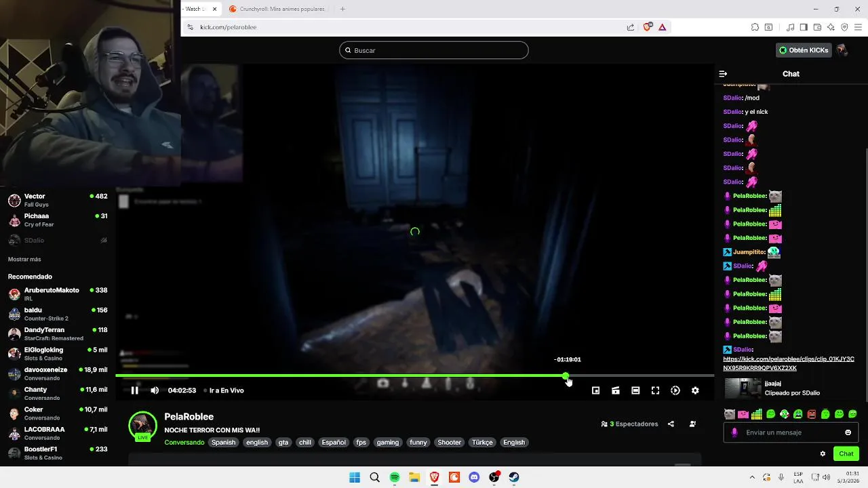Viewport: 868px width, 488px height.
Task: Switch to the Crunchyroll browser tab
Action: (x=277, y=9)
